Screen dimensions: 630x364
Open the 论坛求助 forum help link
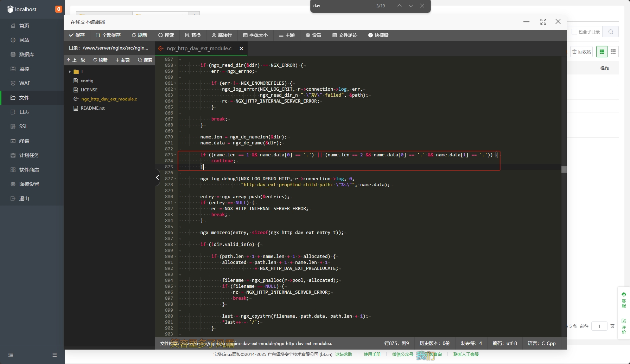click(x=343, y=354)
